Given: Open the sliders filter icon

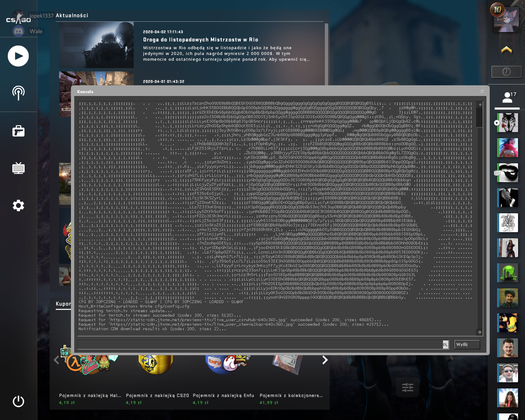Looking at the screenshot, I should 408,387.
